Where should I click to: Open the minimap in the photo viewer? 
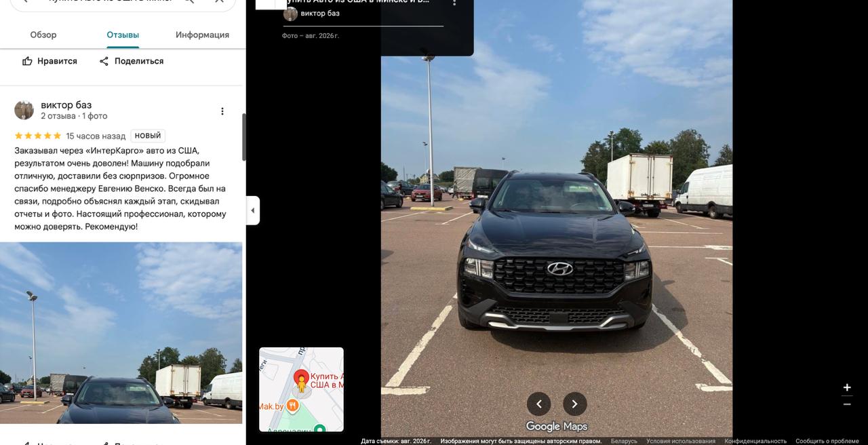coord(301,389)
